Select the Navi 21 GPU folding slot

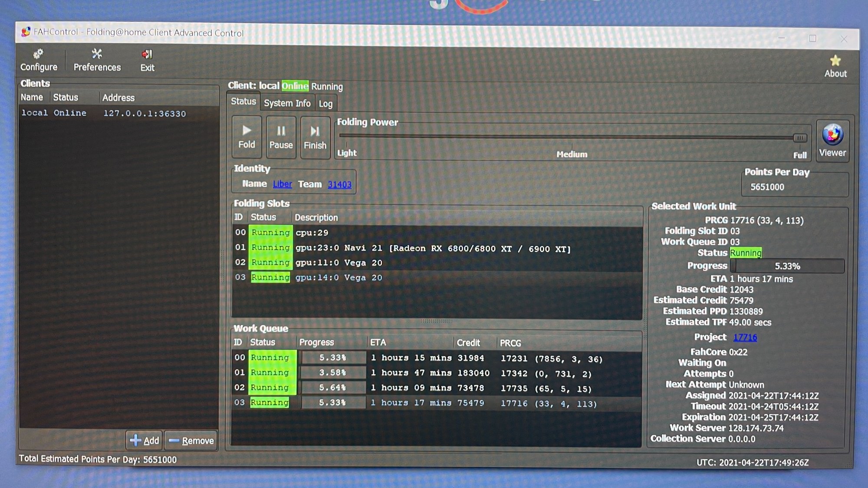point(437,248)
